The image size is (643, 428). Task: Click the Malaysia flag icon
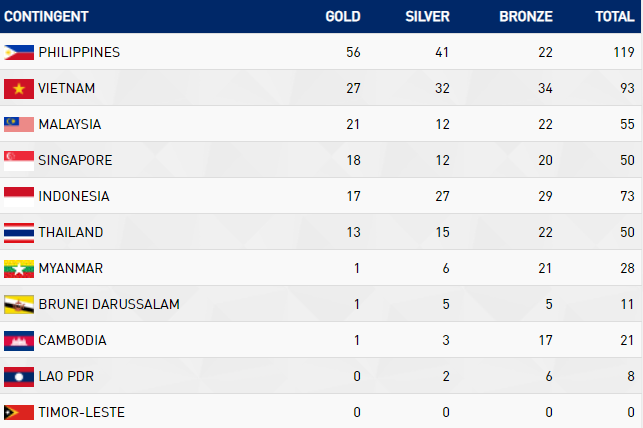coord(19,124)
